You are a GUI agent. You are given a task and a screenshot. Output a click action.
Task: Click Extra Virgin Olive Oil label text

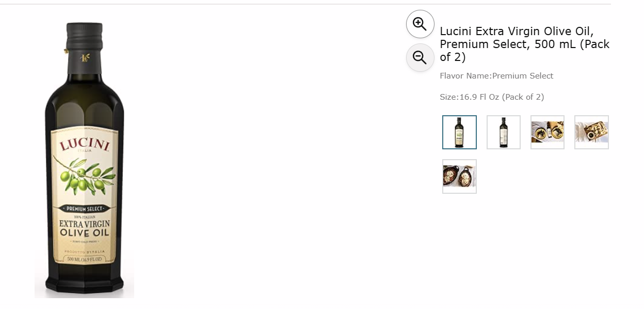(x=85, y=228)
